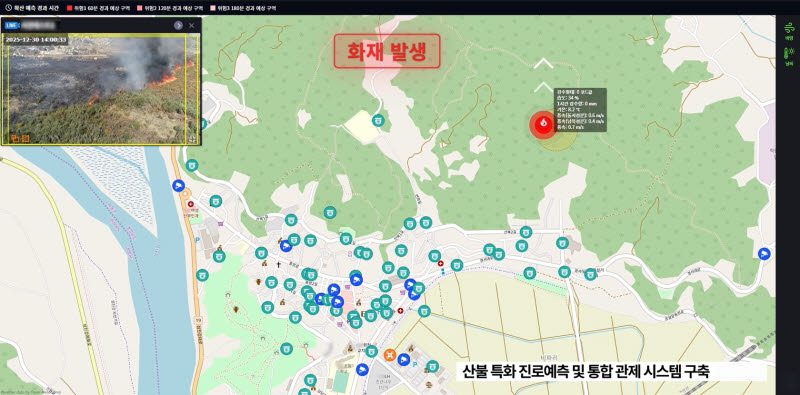Click the light pink 위험3 180분 legend swatch
The image size is (800, 395).
coord(214,8)
